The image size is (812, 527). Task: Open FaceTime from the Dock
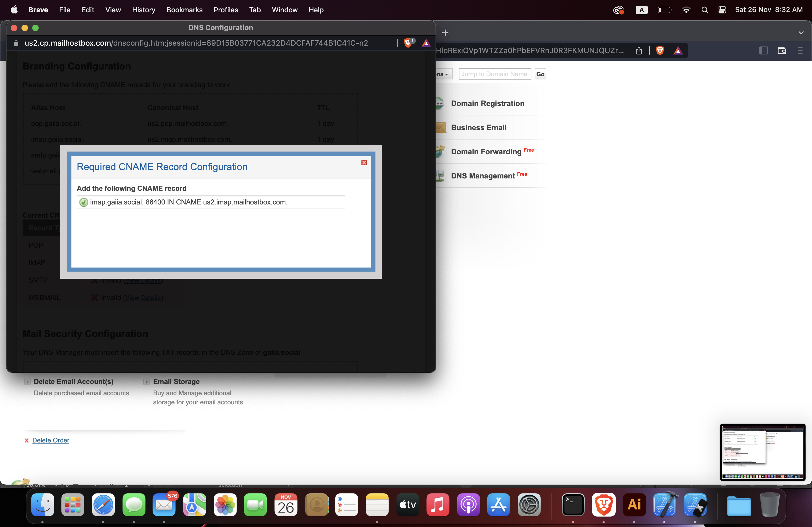tap(255, 504)
